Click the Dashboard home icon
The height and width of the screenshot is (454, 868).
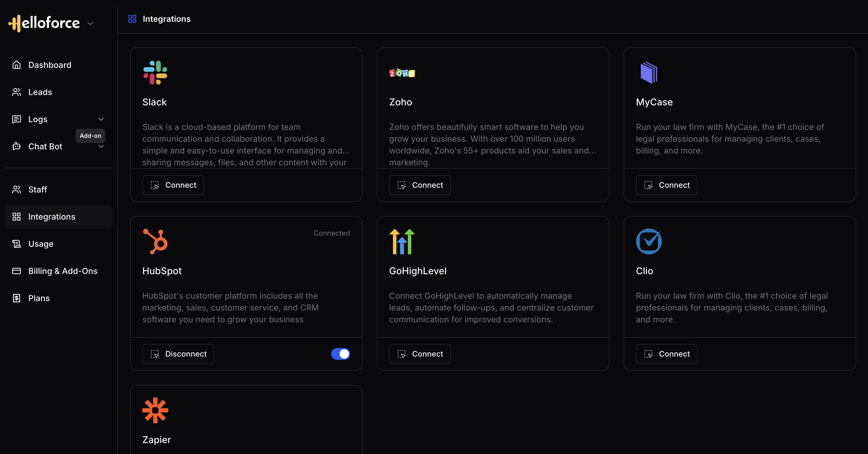click(x=17, y=65)
